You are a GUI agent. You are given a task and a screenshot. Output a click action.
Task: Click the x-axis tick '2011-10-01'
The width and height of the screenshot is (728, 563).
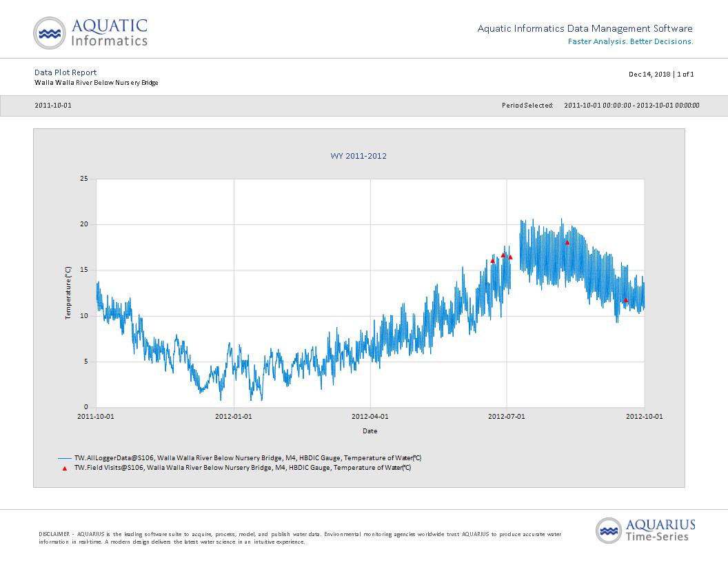[96, 417]
